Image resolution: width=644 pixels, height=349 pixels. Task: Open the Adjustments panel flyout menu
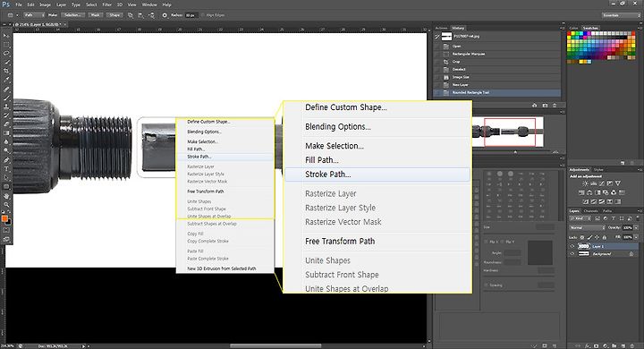click(x=640, y=169)
